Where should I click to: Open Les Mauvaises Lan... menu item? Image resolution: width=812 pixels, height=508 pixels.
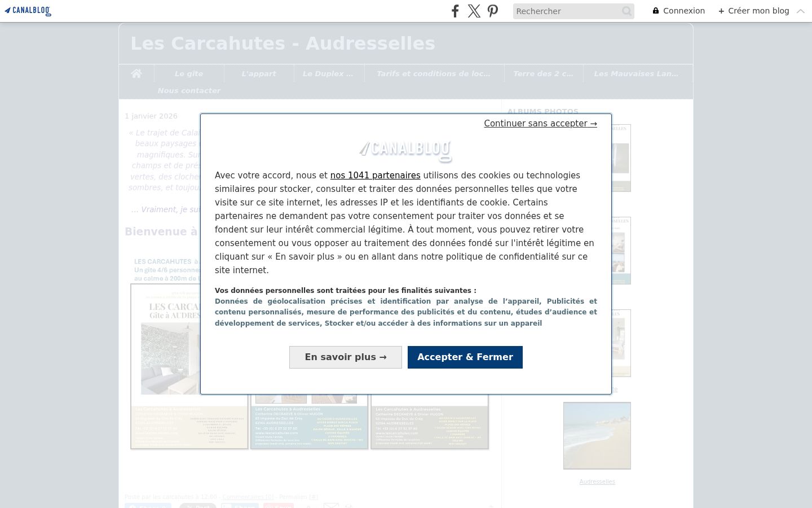coord(636,73)
